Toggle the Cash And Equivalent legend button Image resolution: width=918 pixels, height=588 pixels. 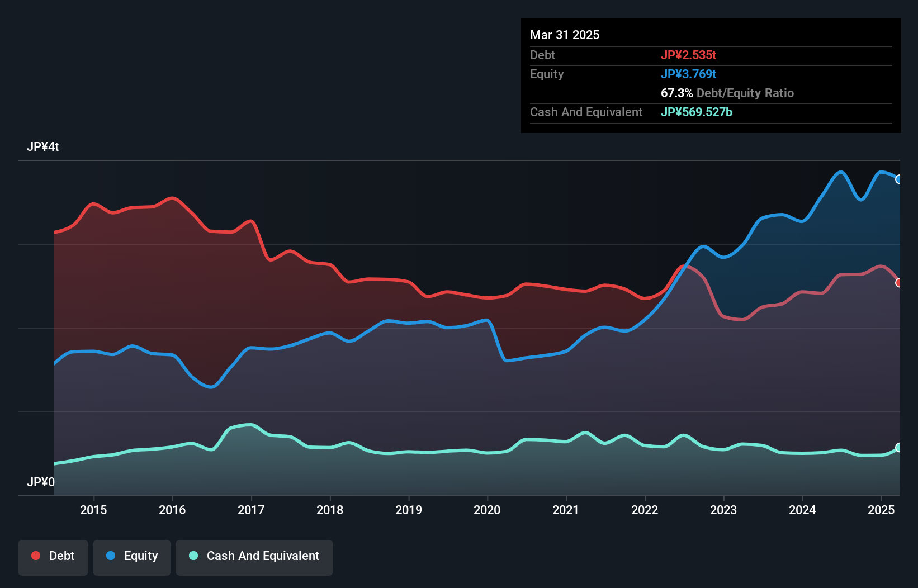254,557
